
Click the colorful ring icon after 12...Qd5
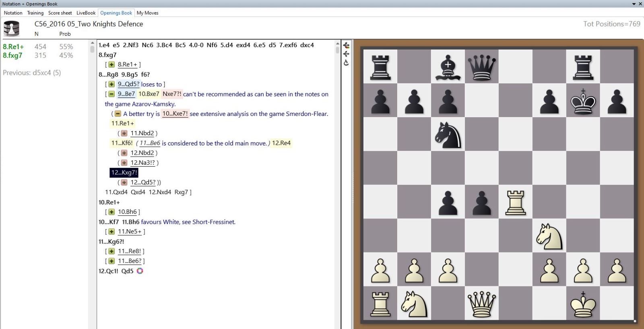coord(140,271)
